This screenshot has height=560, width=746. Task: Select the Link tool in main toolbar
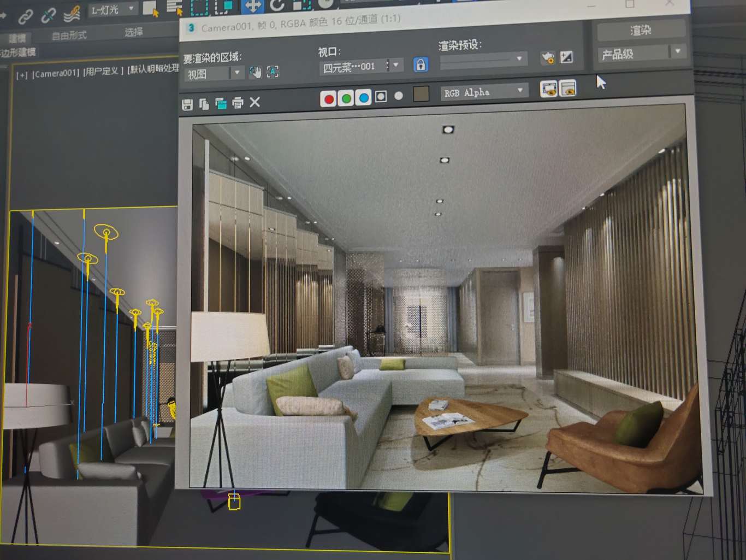(25, 17)
